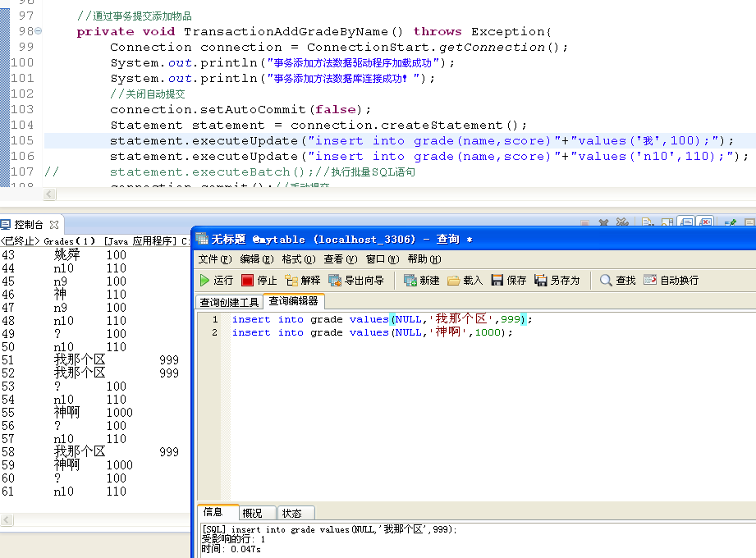Screen dimensions: 756x558
Task: Click the [SQL] insert statement message text
Action: click(x=329, y=529)
